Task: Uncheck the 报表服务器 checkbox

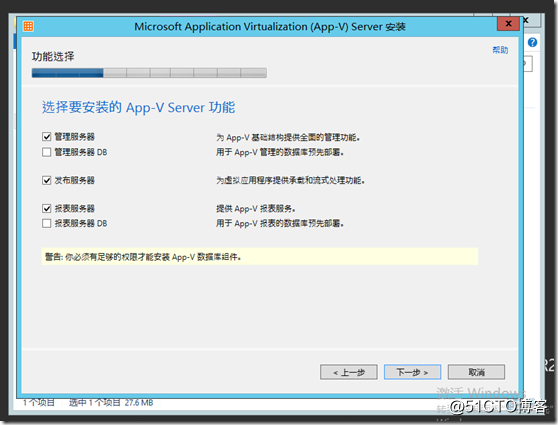Action: pyautogui.click(x=47, y=208)
